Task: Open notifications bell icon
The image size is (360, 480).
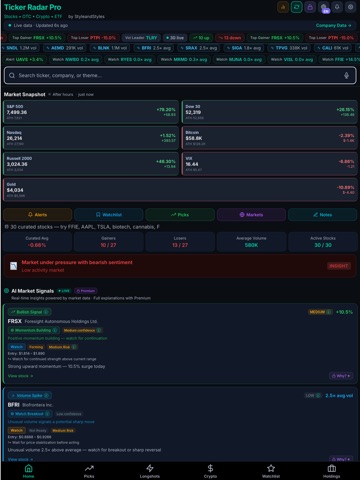Action: click(337, 7)
